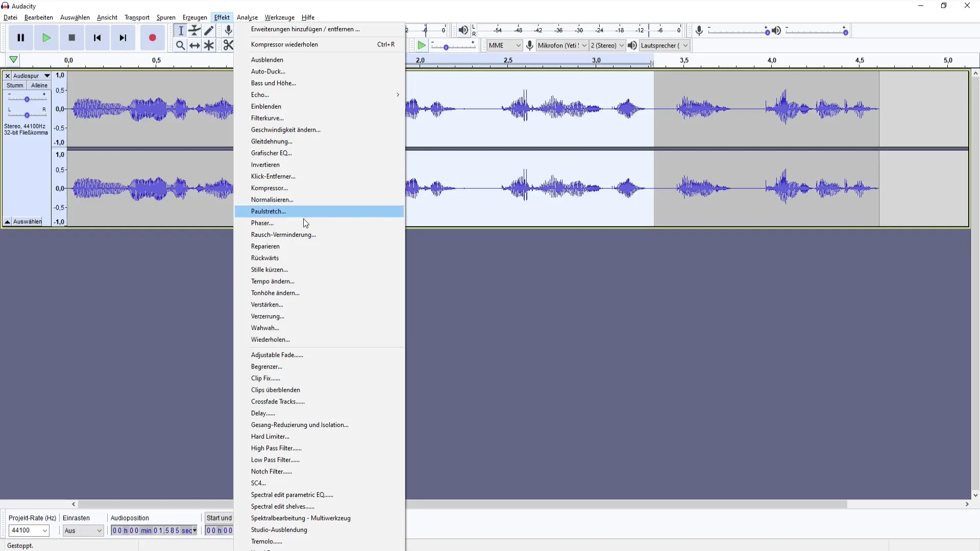Select the Selection (I-beam) tool
Screen dimensions: 980x551
click(x=181, y=31)
